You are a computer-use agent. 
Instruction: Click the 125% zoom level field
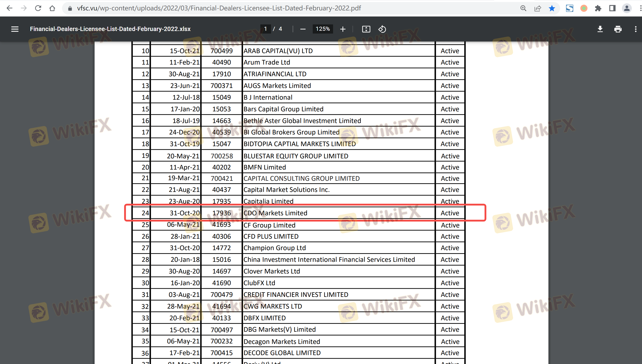point(322,29)
